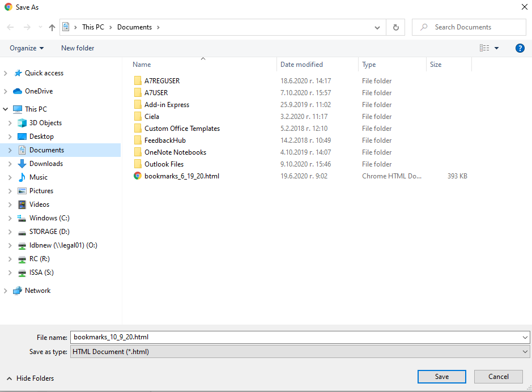
Task: Click the change view layout icon
Action: (x=484, y=48)
